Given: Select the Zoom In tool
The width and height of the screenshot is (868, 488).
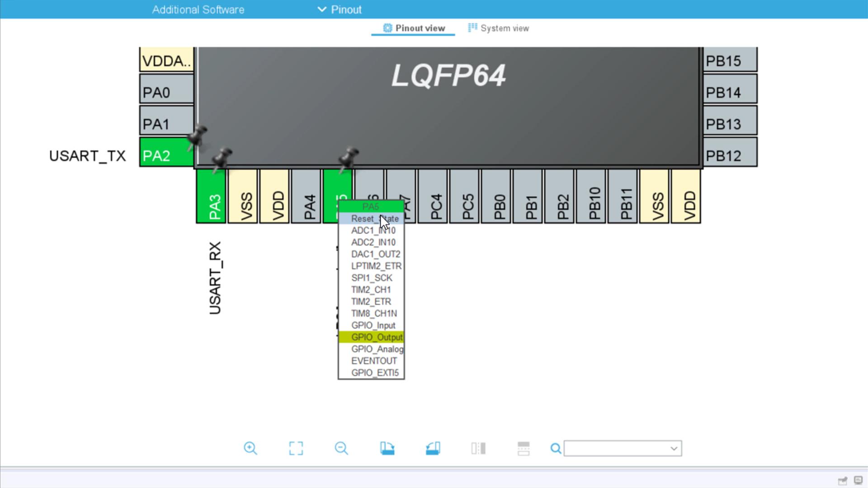Looking at the screenshot, I should pyautogui.click(x=251, y=448).
